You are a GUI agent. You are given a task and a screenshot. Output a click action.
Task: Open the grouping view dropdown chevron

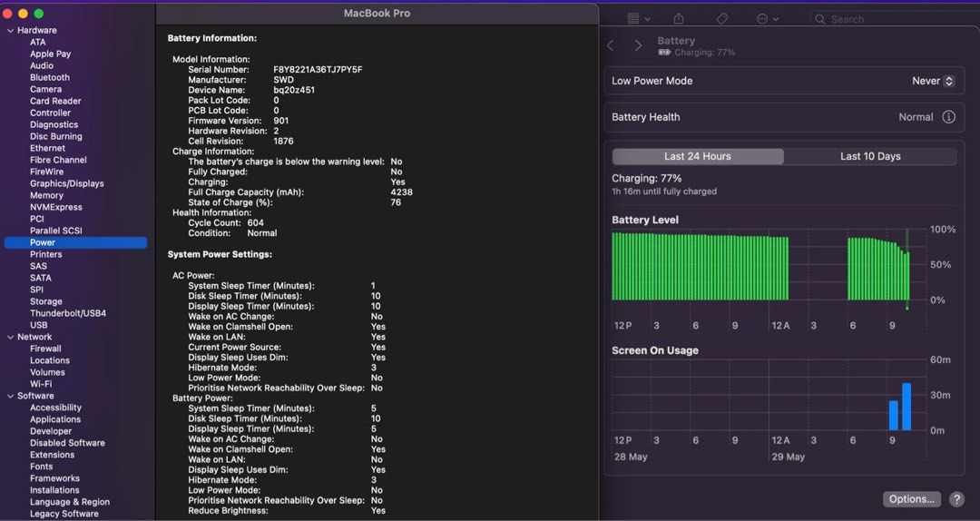tap(647, 20)
